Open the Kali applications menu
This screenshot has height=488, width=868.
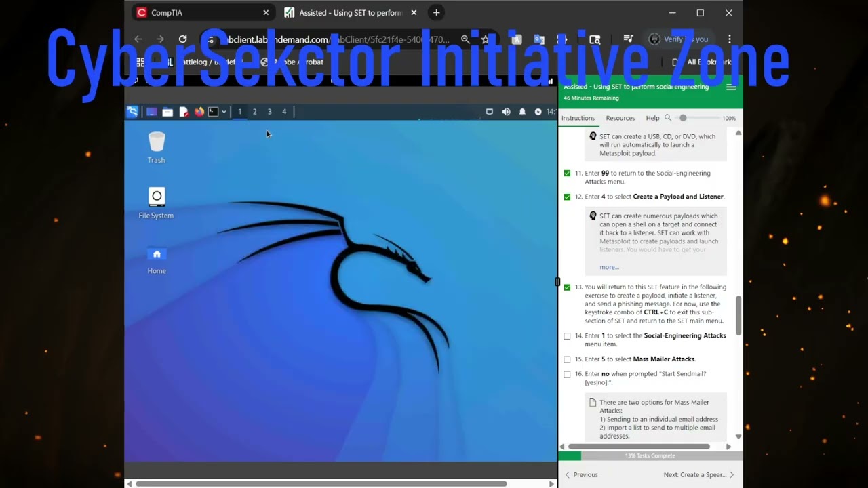pyautogui.click(x=132, y=112)
